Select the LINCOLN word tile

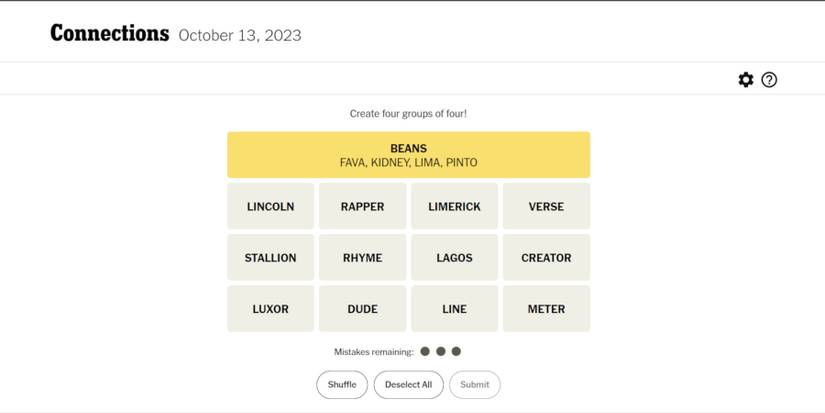(x=270, y=206)
